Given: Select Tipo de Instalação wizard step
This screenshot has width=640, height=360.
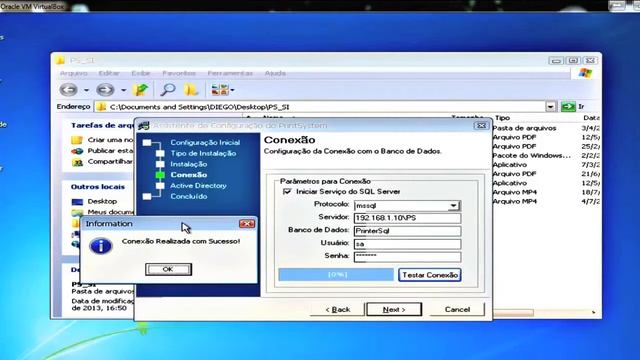Looking at the screenshot, I should click(203, 153).
